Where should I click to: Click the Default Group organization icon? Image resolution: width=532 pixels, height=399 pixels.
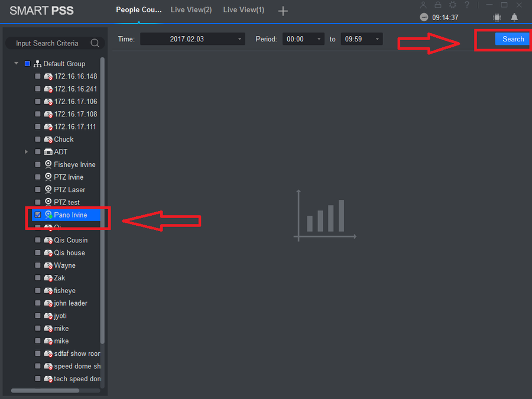[37, 63]
